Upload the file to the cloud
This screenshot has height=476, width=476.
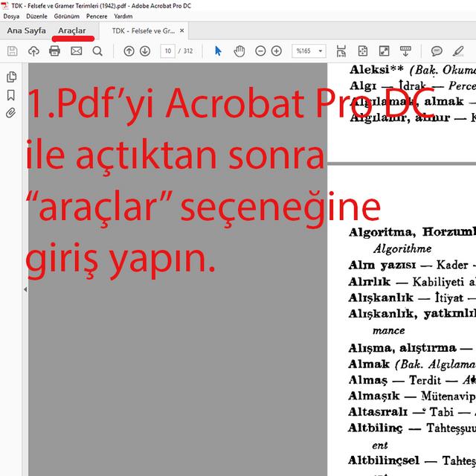[x=33, y=51]
